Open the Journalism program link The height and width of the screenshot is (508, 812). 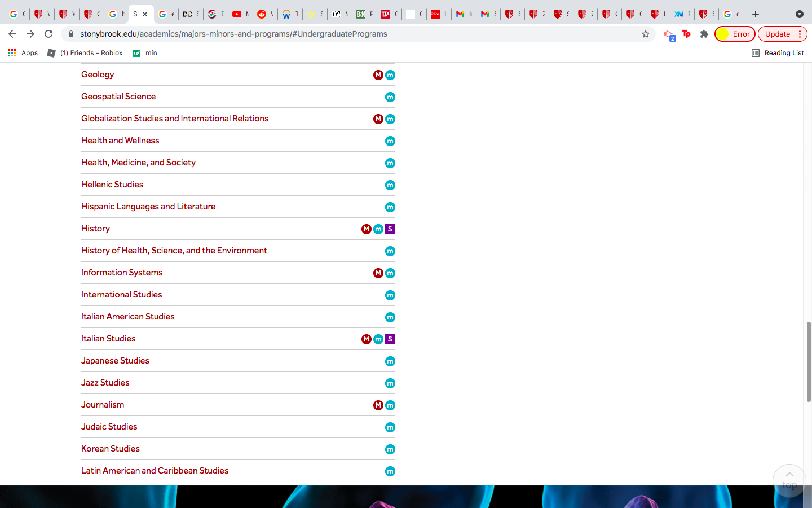[103, 405]
